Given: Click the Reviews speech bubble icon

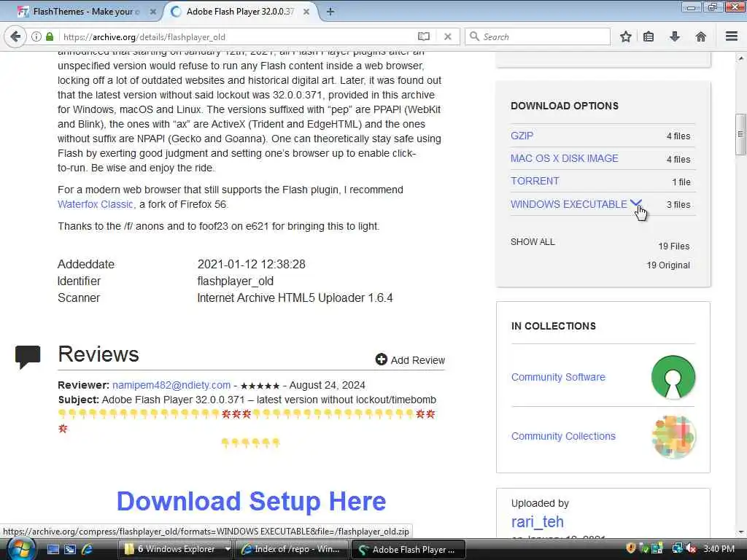Looking at the screenshot, I should pyautogui.click(x=28, y=357).
